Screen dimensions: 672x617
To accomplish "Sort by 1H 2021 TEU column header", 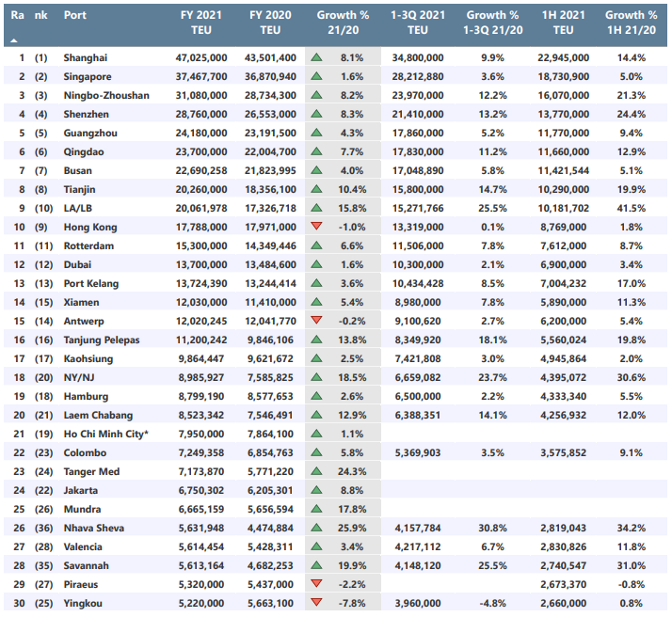I will [x=563, y=23].
